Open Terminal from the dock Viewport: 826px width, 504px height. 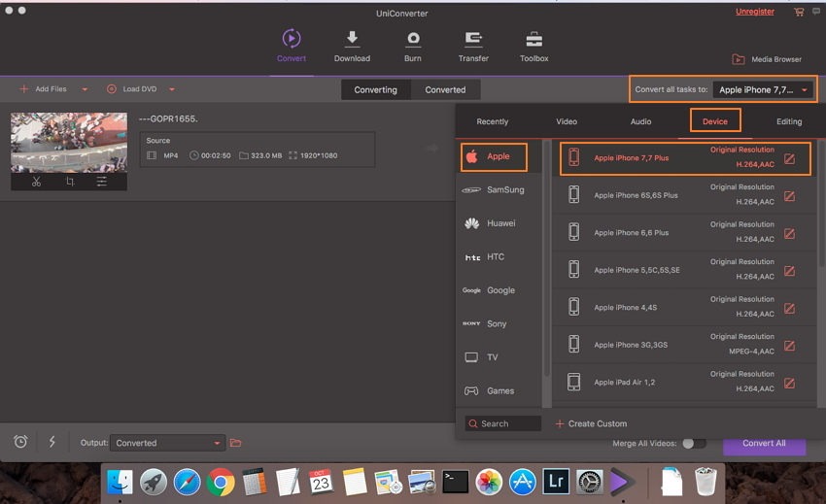(x=455, y=482)
